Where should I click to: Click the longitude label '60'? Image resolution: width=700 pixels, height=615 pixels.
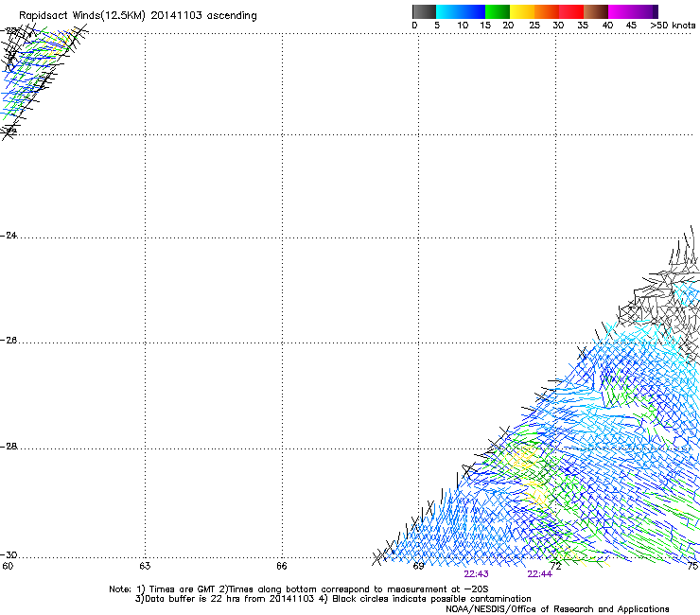tap(8, 566)
